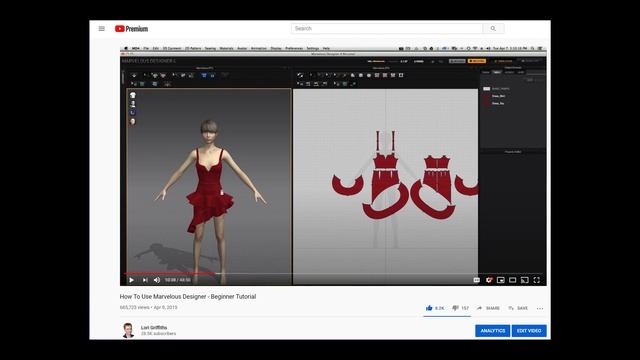640x360 pixels.
Task: Open the Display menu
Action: click(x=276, y=49)
